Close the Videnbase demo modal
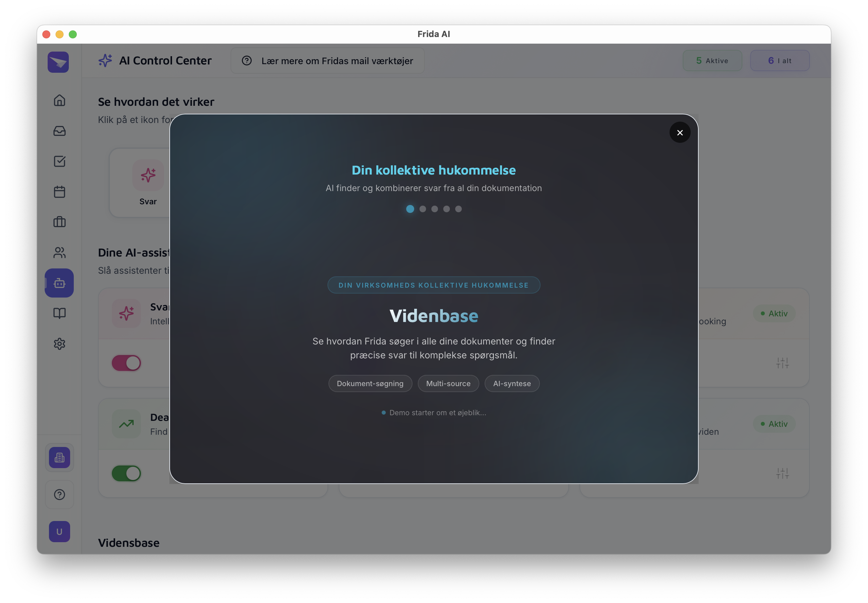Viewport: 868px width, 603px height. pyautogui.click(x=680, y=133)
